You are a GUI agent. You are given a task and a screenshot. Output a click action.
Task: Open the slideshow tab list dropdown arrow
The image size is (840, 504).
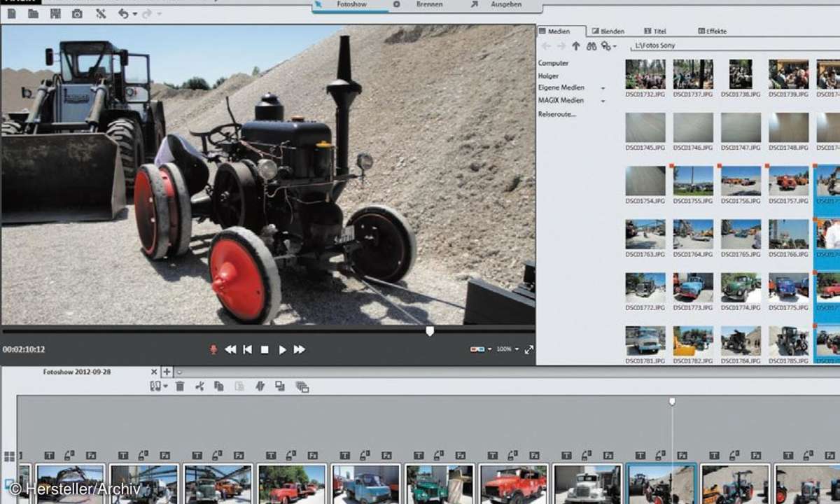tap(178, 372)
